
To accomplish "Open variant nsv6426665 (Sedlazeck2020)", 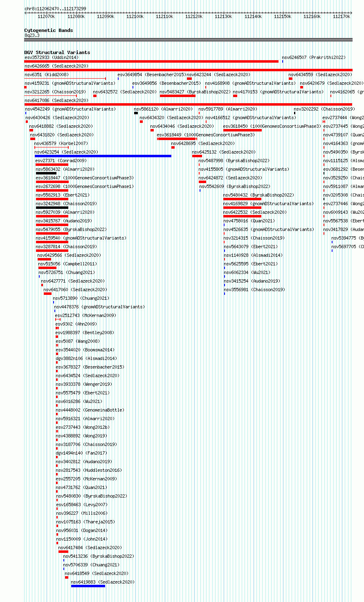I will (56, 66).
